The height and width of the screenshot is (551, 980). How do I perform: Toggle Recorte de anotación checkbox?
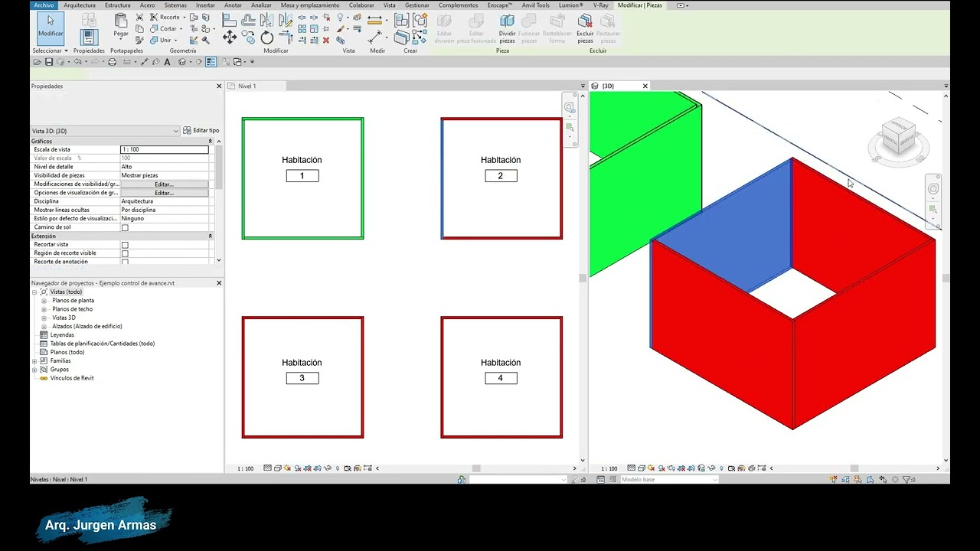(125, 262)
